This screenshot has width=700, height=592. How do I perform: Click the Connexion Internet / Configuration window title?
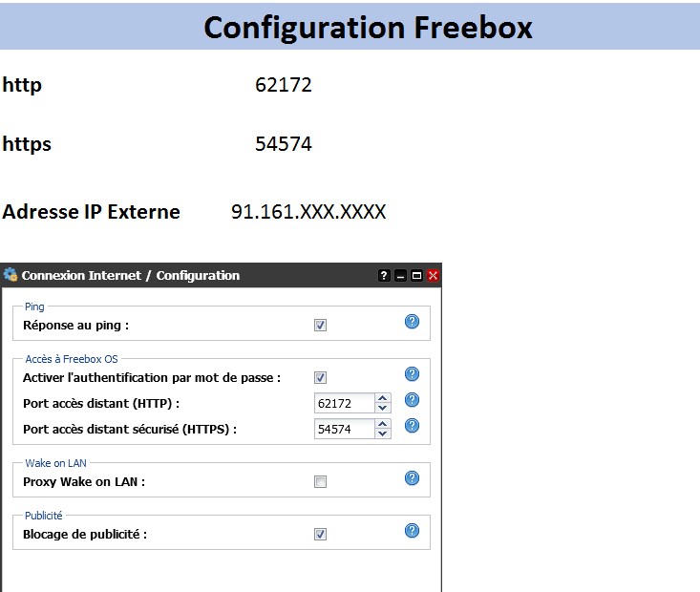pos(131,275)
